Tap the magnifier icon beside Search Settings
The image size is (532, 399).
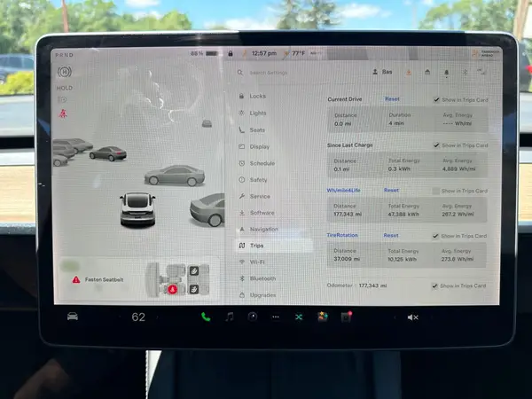pyautogui.click(x=240, y=73)
